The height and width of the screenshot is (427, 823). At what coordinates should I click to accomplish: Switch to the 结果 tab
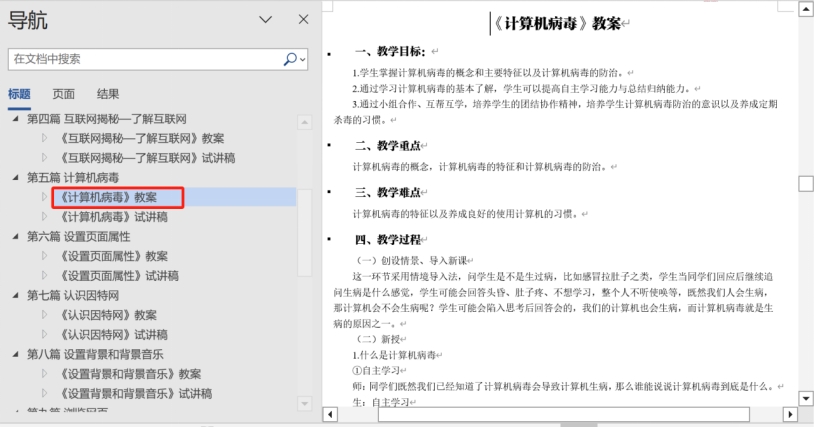pos(107,94)
